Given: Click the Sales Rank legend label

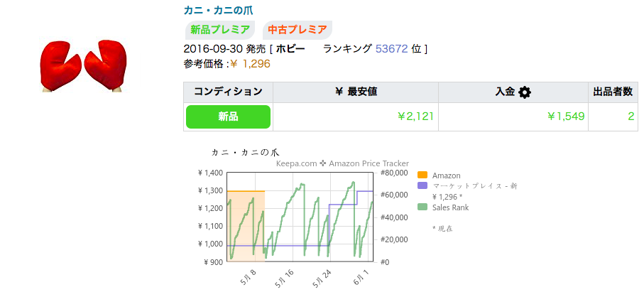Looking at the screenshot, I should 450,207.
